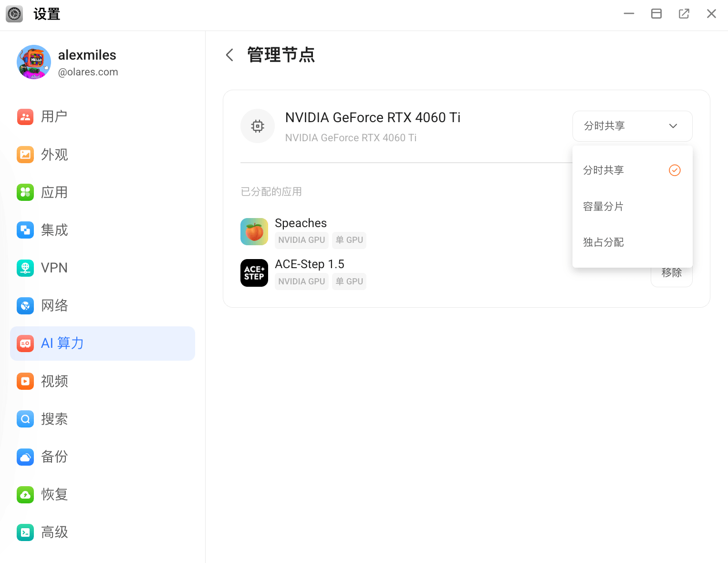The width and height of the screenshot is (728, 563).
Task: Open the 搜索 search icon
Action: 25,419
